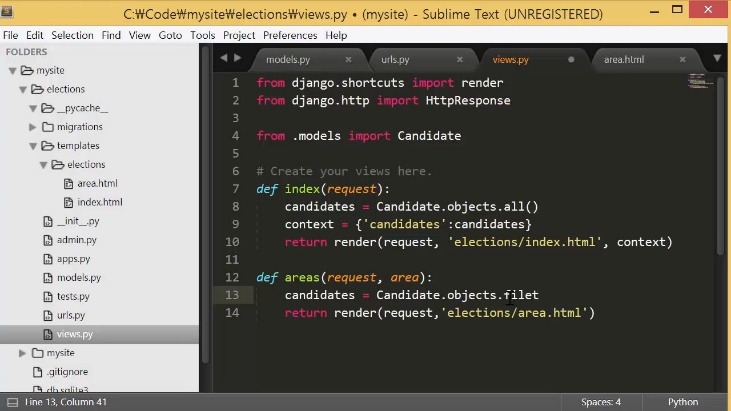Collapse the elections folder in sidebar

pos(23,89)
